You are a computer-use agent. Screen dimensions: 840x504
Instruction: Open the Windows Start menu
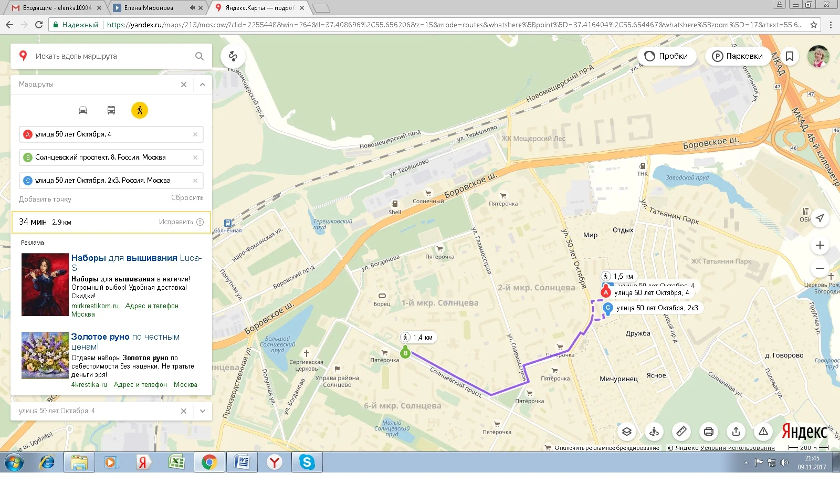click(x=14, y=462)
